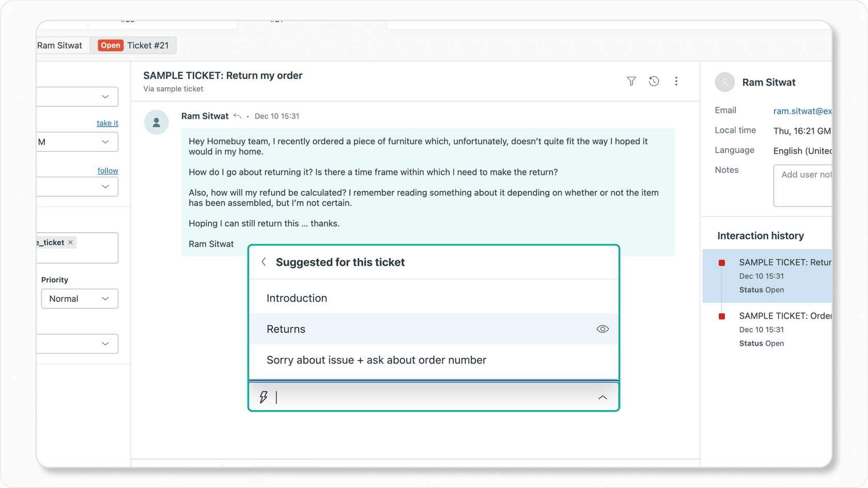Screen dimensions: 868x488
Task: Click the avatar icon next to Ram Sitwat's message
Action: click(156, 122)
